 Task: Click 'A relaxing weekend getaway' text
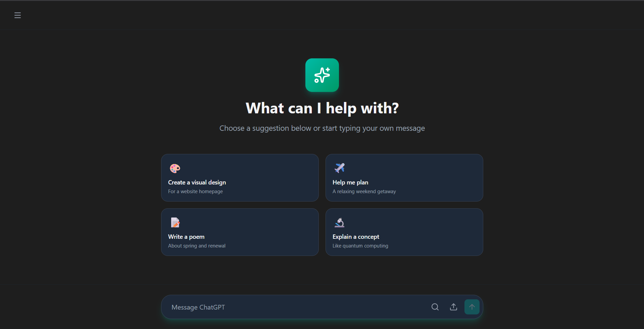pyautogui.click(x=364, y=191)
